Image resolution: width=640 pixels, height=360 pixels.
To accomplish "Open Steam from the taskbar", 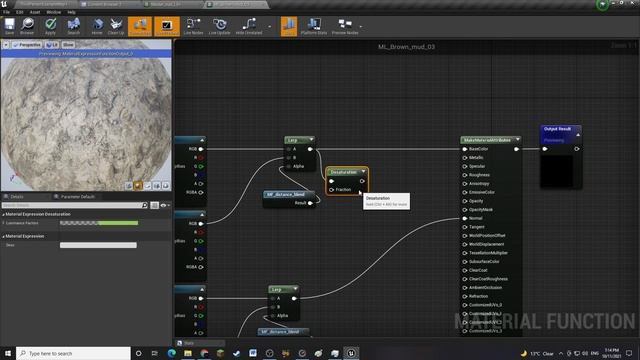I will click(237, 353).
